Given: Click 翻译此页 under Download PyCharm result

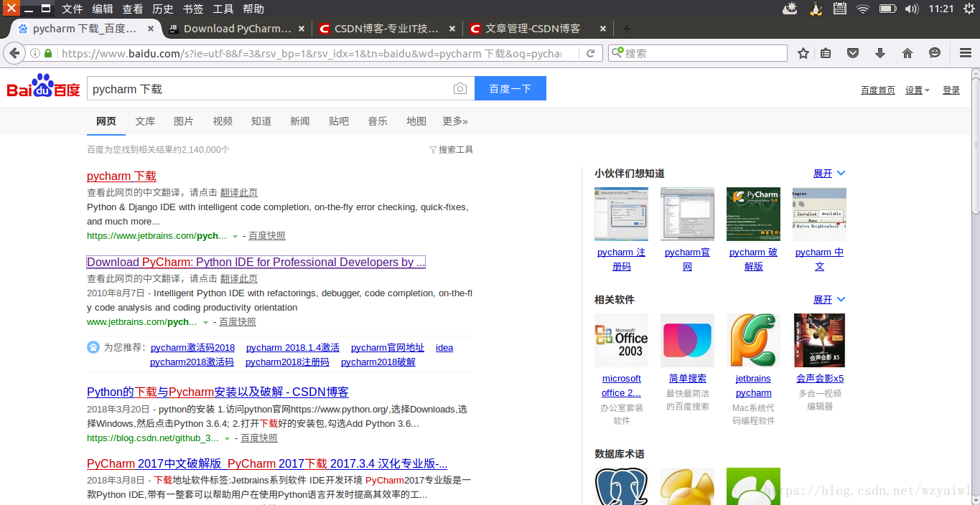Looking at the screenshot, I should [x=239, y=279].
